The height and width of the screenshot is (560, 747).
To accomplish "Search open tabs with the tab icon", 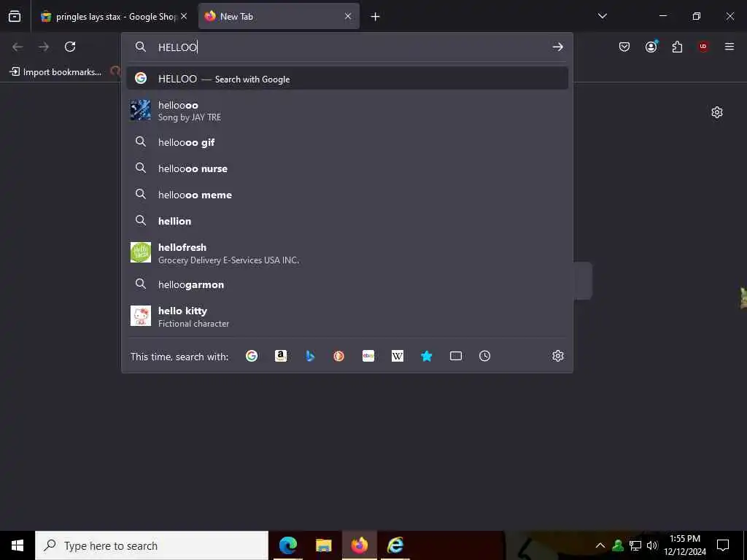I will 456,356.
